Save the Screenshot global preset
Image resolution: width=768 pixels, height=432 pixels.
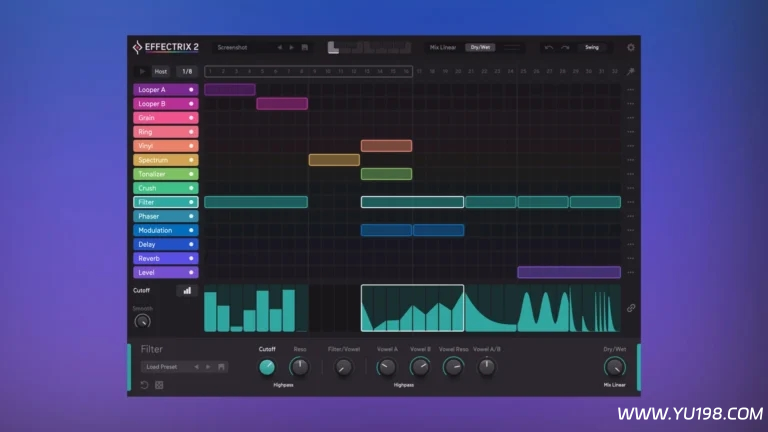pyautogui.click(x=305, y=48)
